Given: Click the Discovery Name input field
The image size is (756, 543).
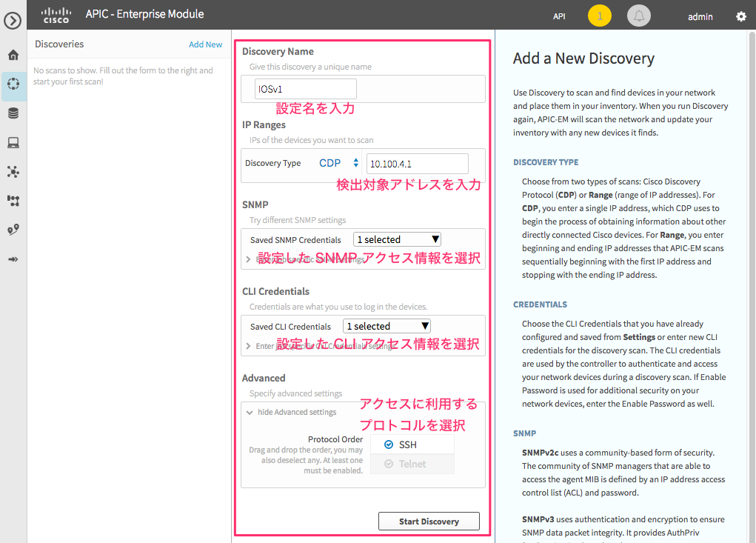Looking at the screenshot, I should click(x=306, y=89).
